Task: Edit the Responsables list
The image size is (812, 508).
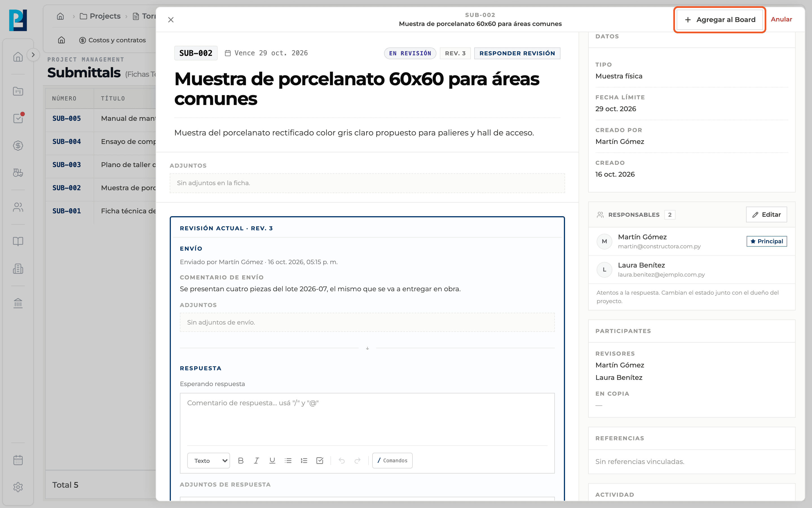Action: [x=766, y=214]
